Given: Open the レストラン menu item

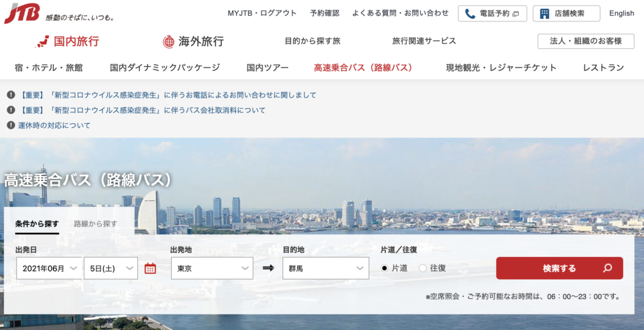Looking at the screenshot, I should point(603,68).
